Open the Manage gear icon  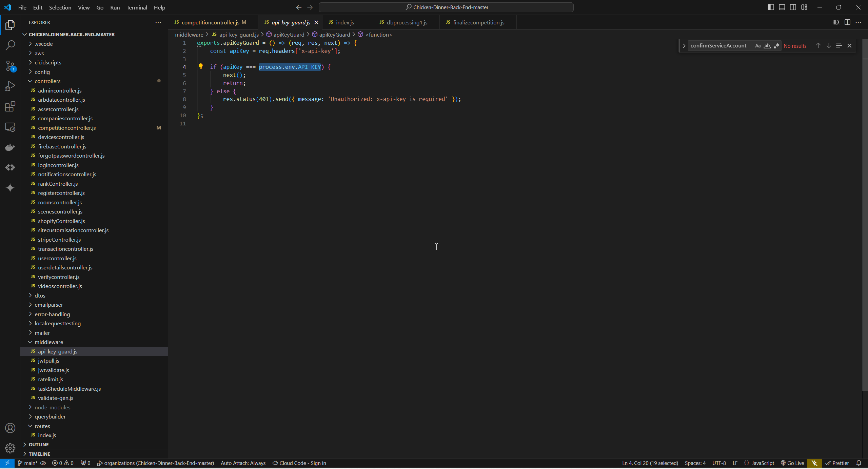[10, 448]
